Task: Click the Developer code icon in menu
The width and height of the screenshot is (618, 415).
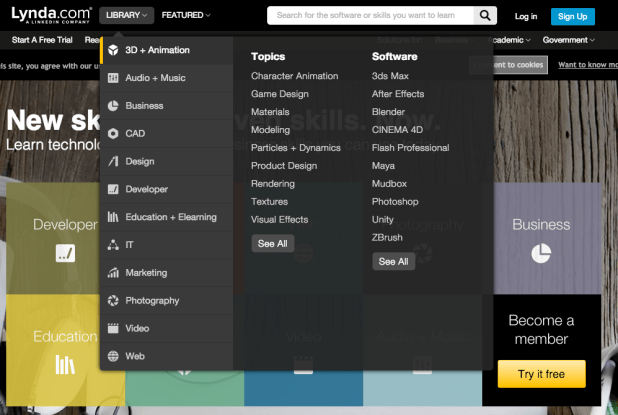Action: [113, 189]
